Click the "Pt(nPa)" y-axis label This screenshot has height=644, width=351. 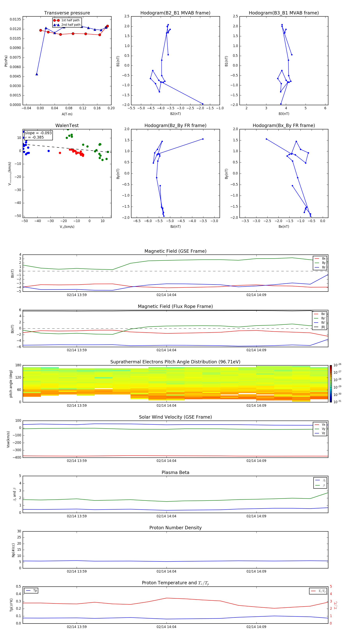click(x=6, y=61)
